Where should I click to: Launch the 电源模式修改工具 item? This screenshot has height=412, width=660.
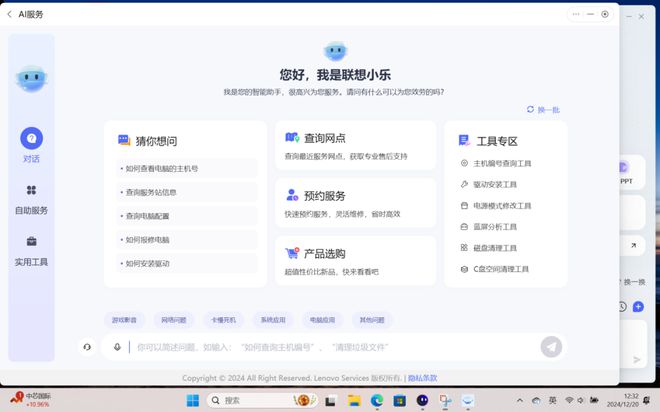[496, 206]
